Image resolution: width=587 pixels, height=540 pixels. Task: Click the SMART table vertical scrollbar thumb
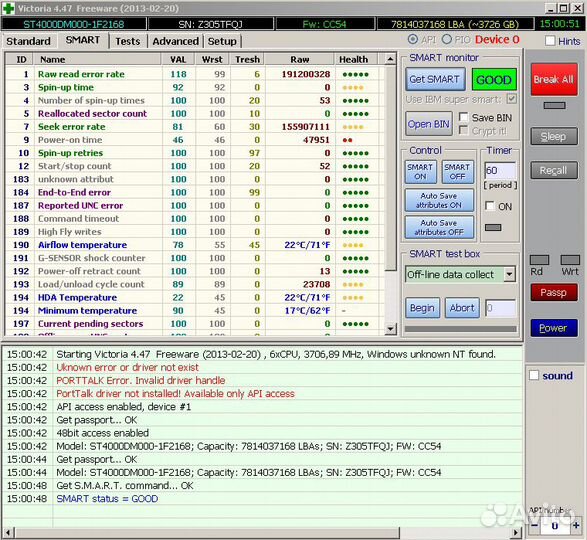(390, 168)
